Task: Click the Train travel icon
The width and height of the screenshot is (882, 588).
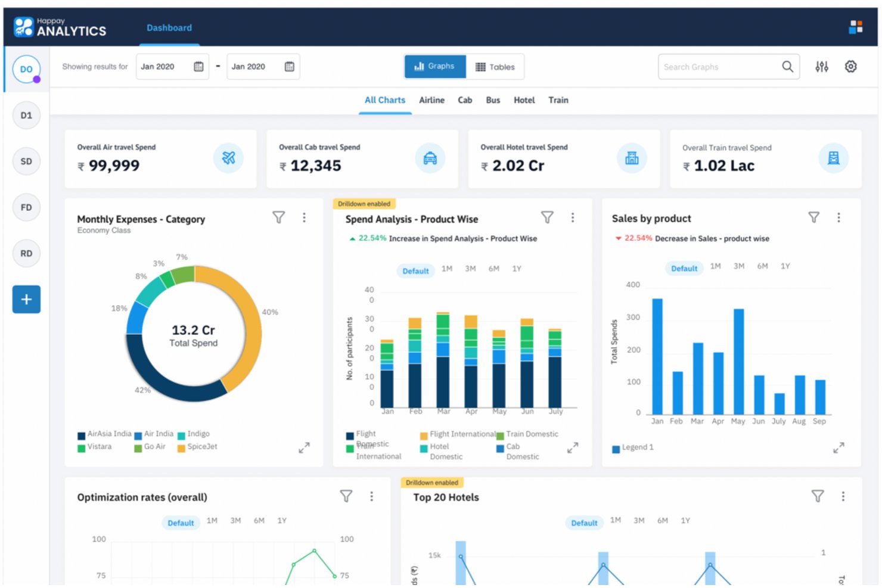Action: pyautogui.click(x=833, y=158)
